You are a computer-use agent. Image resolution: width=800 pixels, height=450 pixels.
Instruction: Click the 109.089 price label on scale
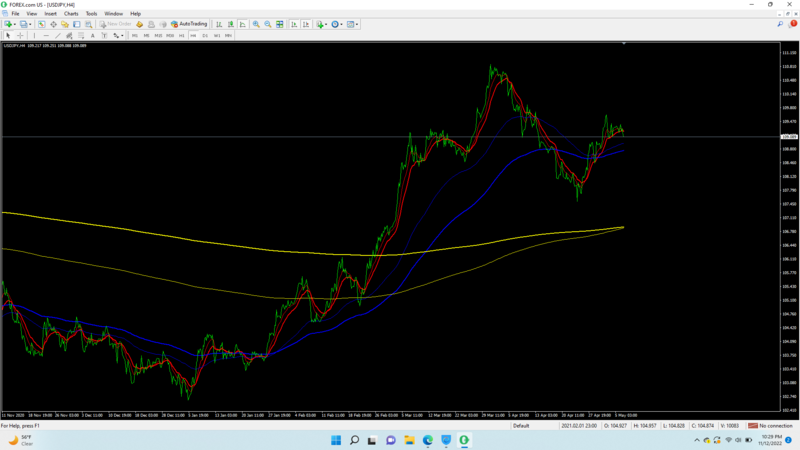tap(789, 137)
